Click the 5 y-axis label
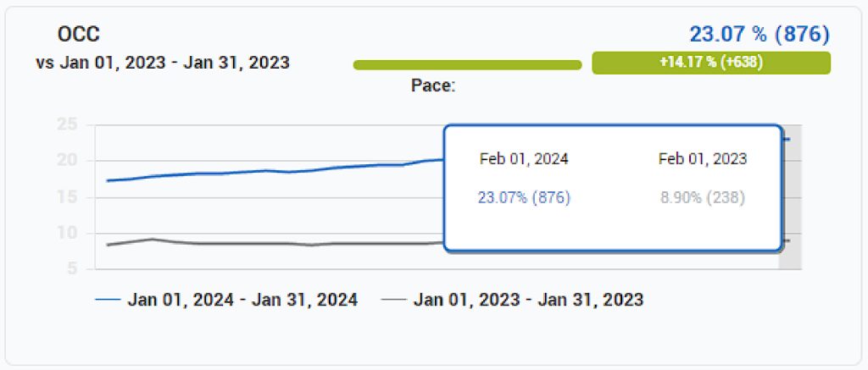 click(x=72, y=269)
